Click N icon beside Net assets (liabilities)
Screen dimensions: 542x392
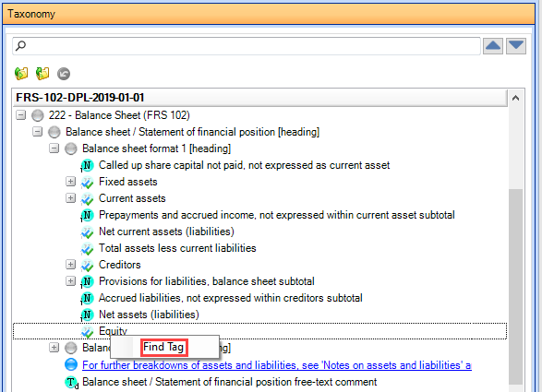click(87, 315)
